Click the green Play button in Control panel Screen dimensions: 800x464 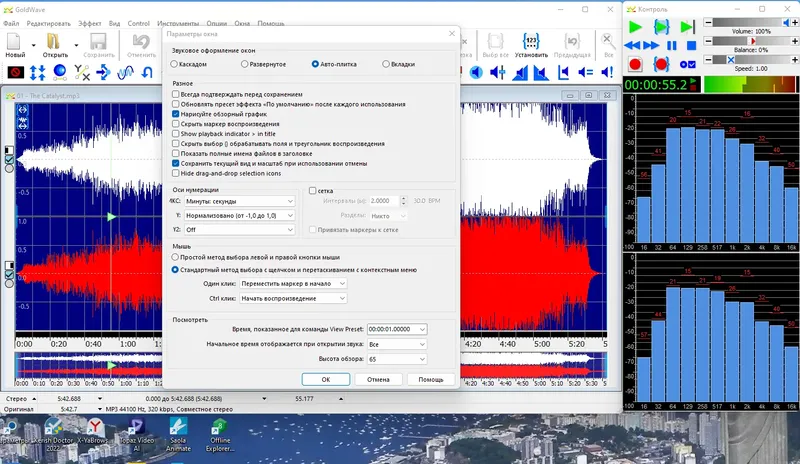(635, 25)
